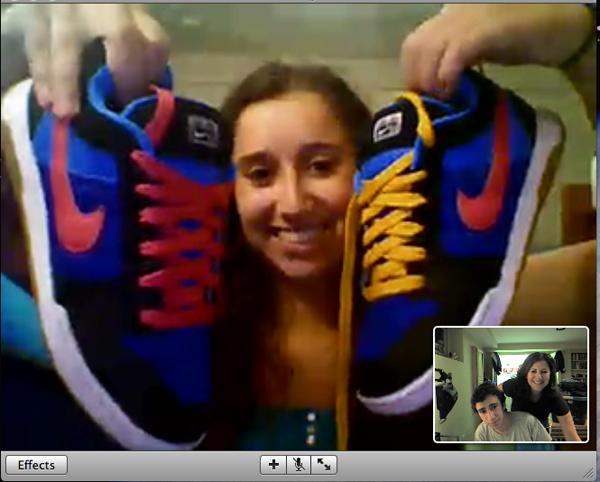Mute the microphone

[x=298, y=465]
